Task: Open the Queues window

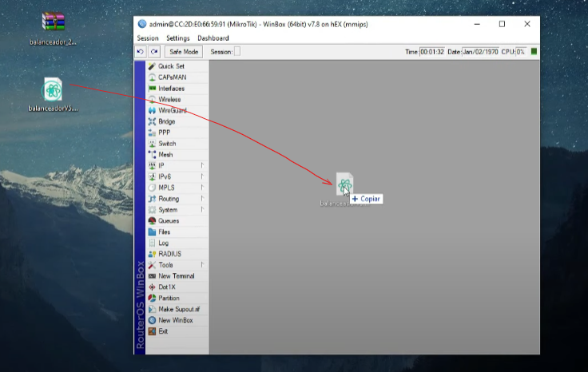Action: click(x=168, y=221)
